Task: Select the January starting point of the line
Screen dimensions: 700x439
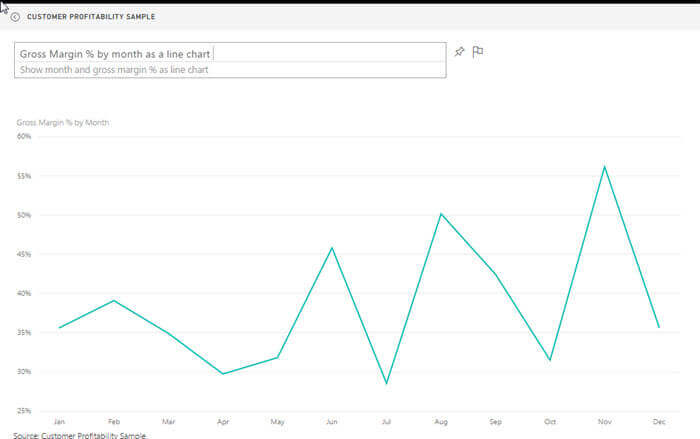Action: [x=60, y=327]
